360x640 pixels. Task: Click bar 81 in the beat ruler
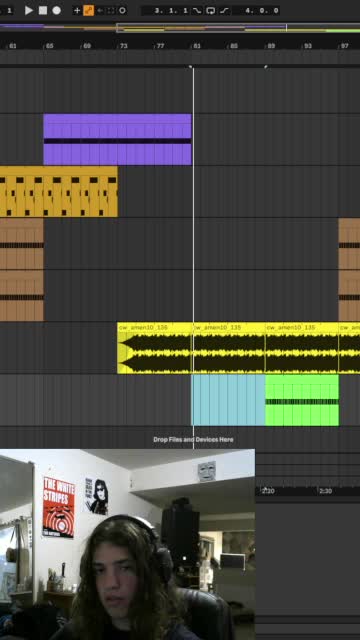197,46
